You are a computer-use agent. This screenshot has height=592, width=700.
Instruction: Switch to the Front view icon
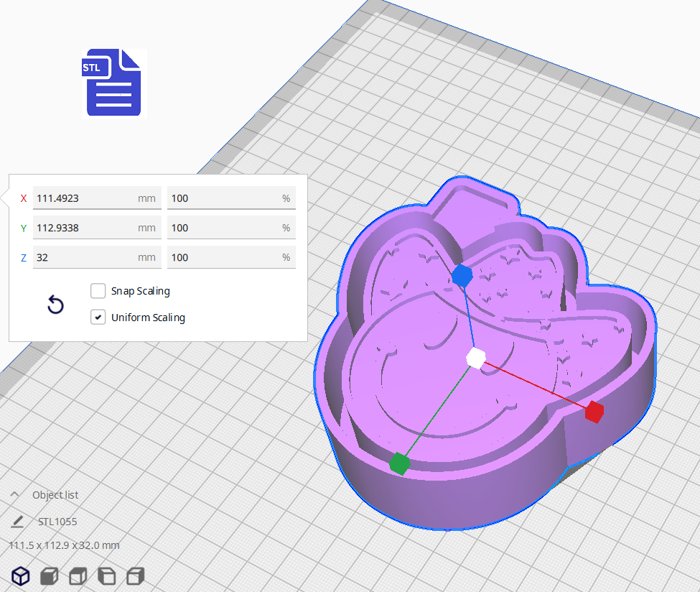[49, 575]
